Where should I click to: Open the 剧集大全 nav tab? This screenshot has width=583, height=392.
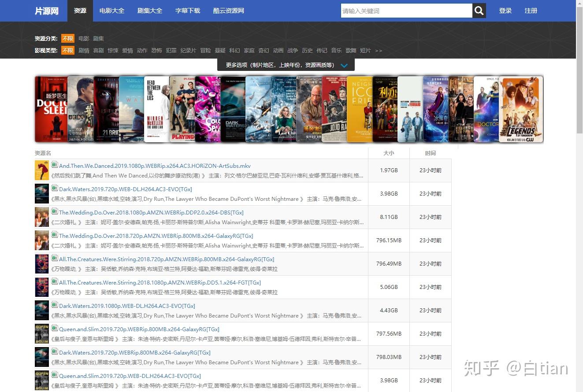pyautogui.click(x=150, y=11)
